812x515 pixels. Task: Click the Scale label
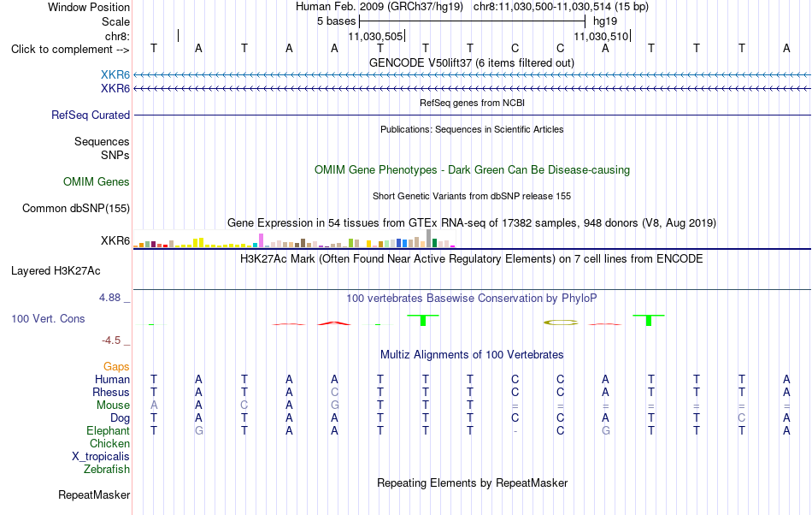coord(116,21)
